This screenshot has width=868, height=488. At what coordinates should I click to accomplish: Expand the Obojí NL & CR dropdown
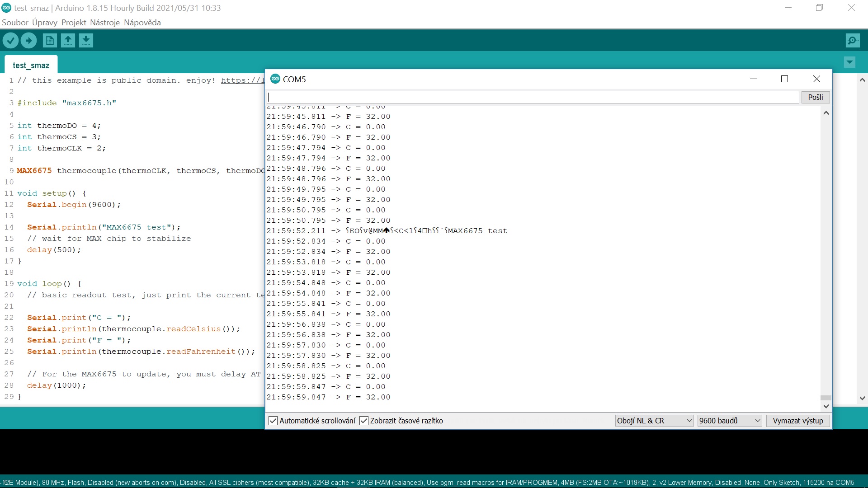(654, 421)
